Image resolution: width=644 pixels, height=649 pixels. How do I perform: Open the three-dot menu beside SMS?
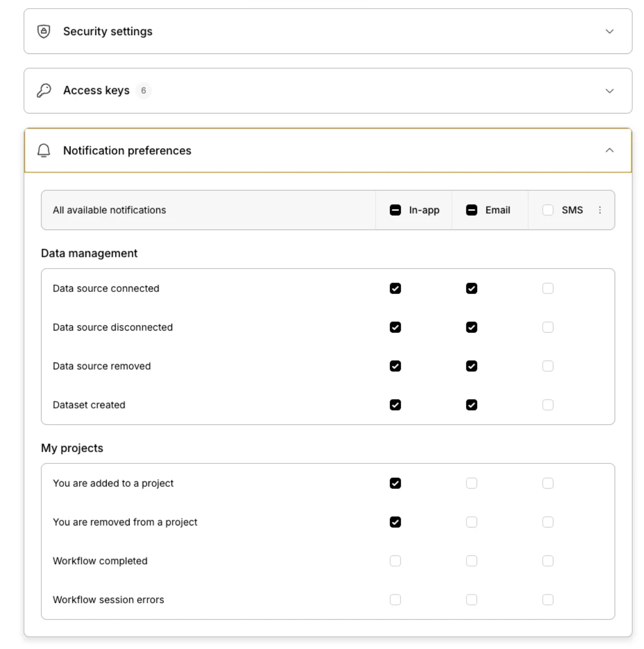[600, 210]
